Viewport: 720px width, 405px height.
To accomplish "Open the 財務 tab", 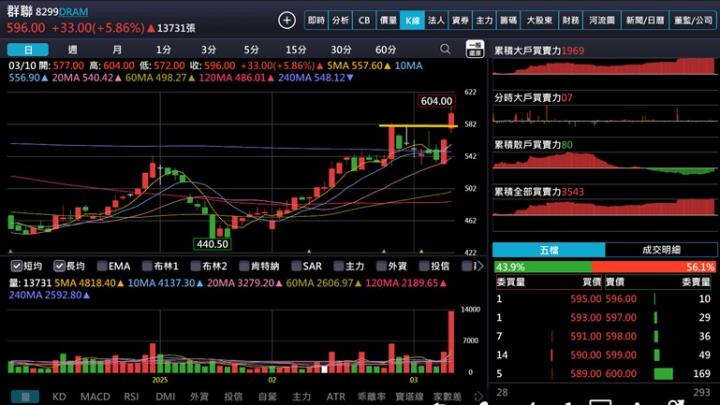I will click(x=571, y=20).
